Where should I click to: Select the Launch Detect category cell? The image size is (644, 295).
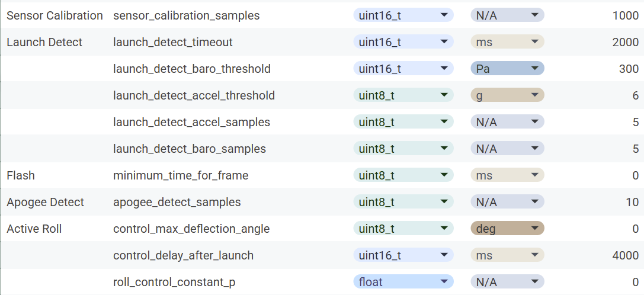coord(44,42)
